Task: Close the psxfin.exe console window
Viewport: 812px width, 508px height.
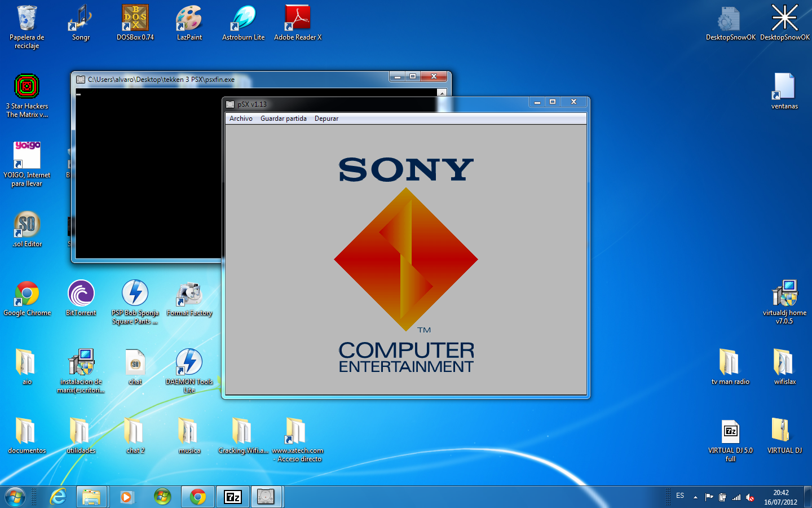Action: pos(434,76)
